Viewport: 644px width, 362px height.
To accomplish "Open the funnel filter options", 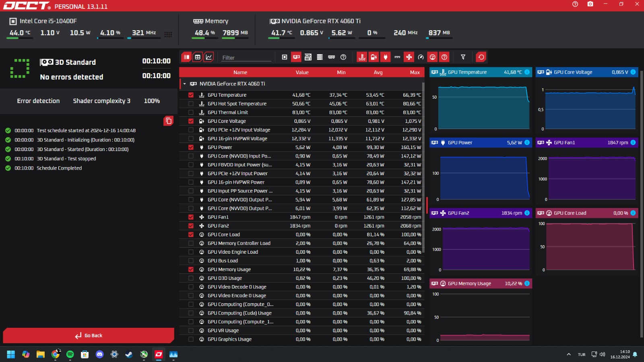I will [x=463, y=57].
